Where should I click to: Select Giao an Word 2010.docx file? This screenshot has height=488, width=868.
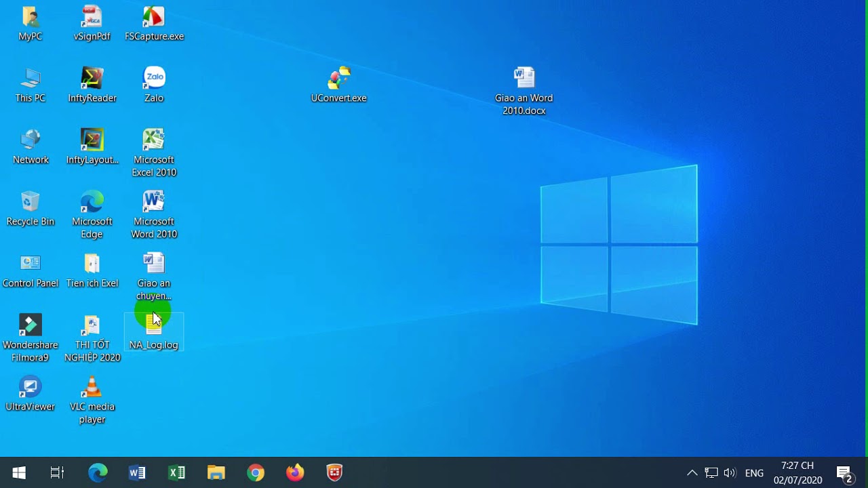[x=524, y=91]
